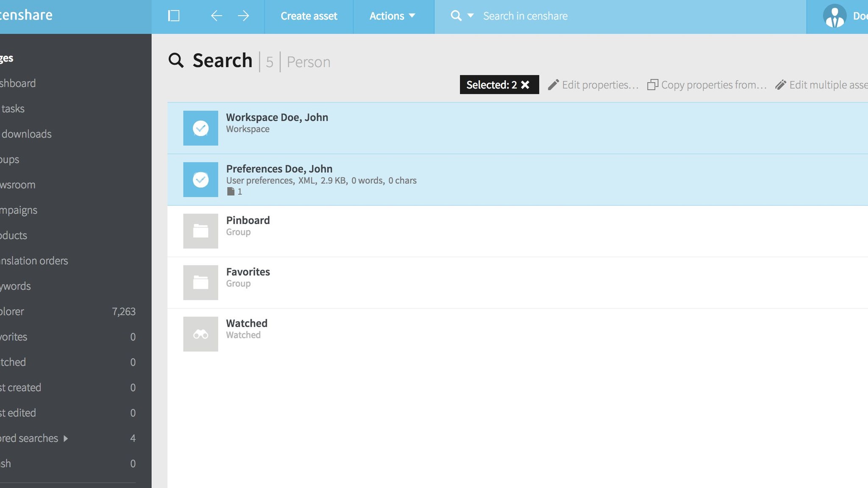Click the Create asset button
Image resolution: width=868 pixels, height=488 pixels.
point(309,16)
